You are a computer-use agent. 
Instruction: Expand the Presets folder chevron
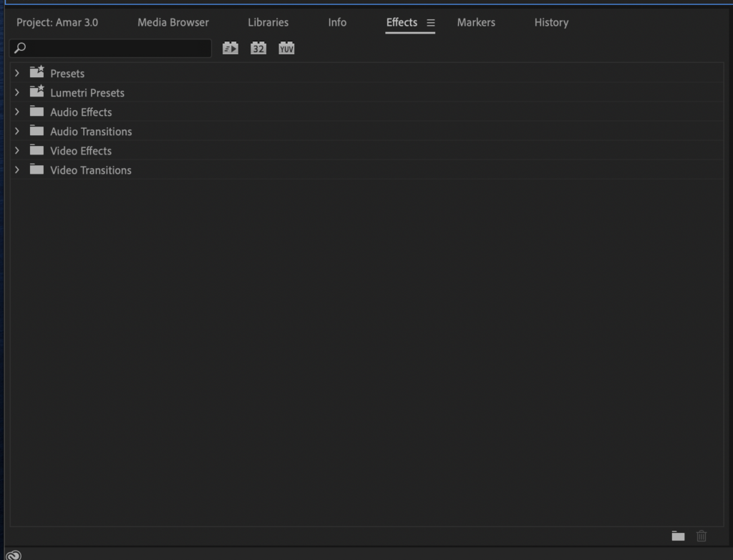point(17,73)
